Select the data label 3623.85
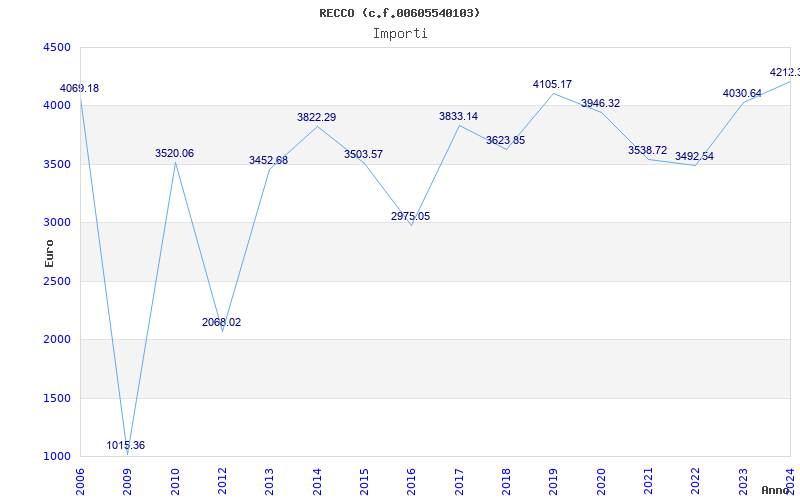Screen dimensions: 800x500 pos(506,140)
